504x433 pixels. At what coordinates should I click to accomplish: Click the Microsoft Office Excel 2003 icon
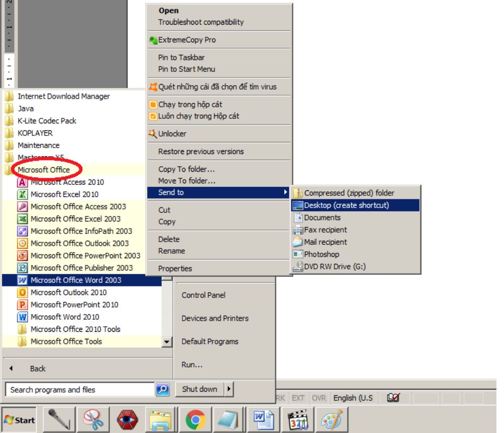pos(22,219)
